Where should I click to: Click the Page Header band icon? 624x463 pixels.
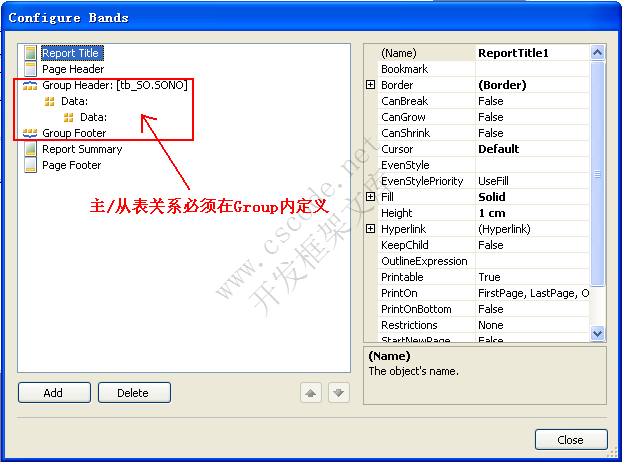point(30,69)
